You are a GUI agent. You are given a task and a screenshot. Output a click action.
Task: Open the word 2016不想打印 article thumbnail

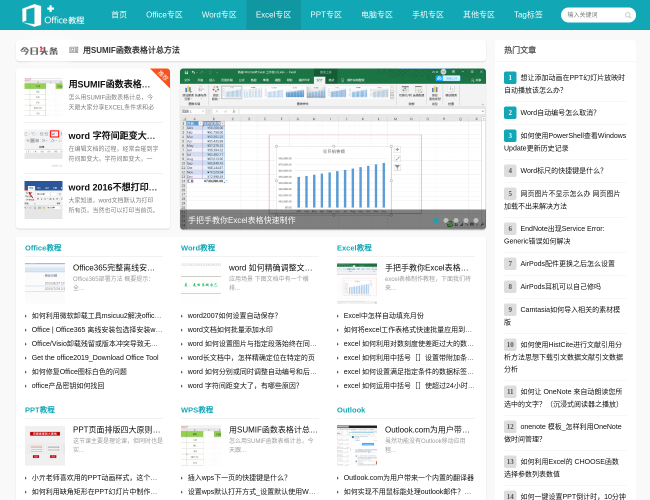43,200
